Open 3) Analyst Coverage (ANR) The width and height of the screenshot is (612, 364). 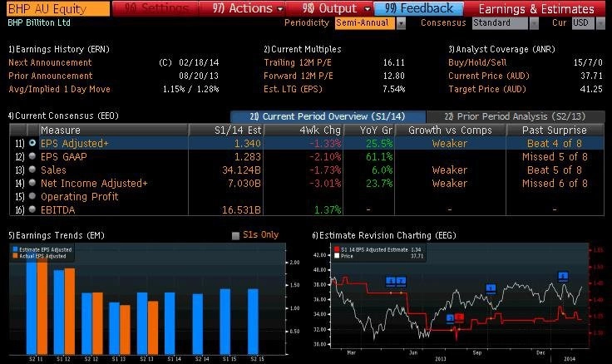pyautogui.click(x=501, y=49)
